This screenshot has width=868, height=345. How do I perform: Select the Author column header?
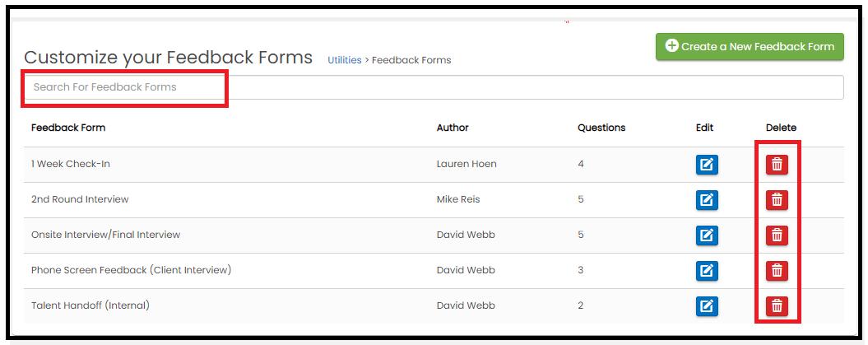[453, 128]
